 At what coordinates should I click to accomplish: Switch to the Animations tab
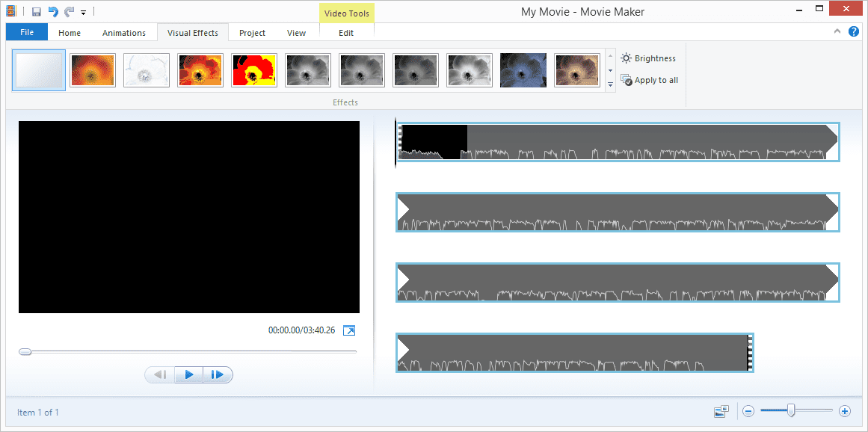coord(124,33)
